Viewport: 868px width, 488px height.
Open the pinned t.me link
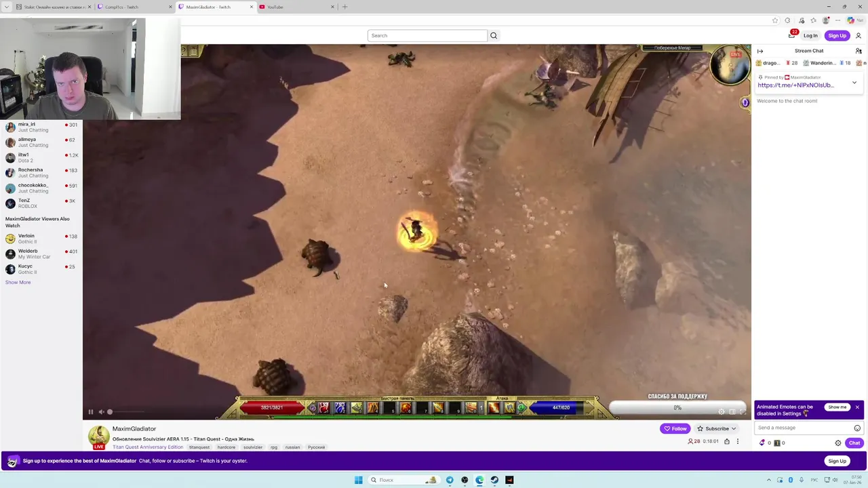point(795,85)
